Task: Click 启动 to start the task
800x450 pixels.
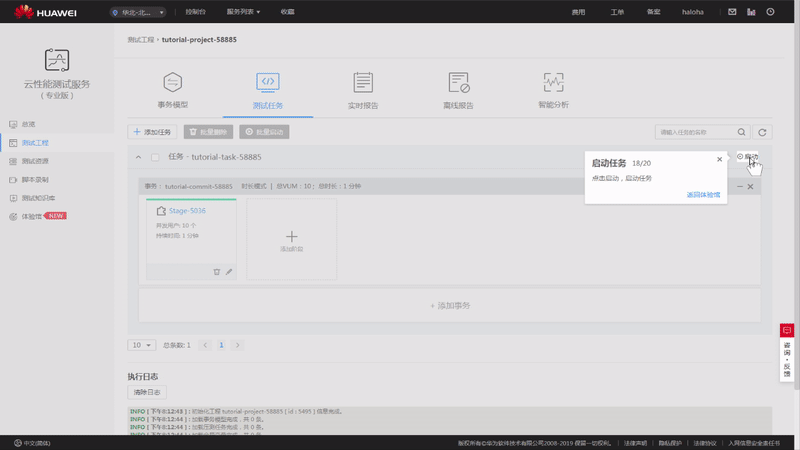Action: click(747, 157)
